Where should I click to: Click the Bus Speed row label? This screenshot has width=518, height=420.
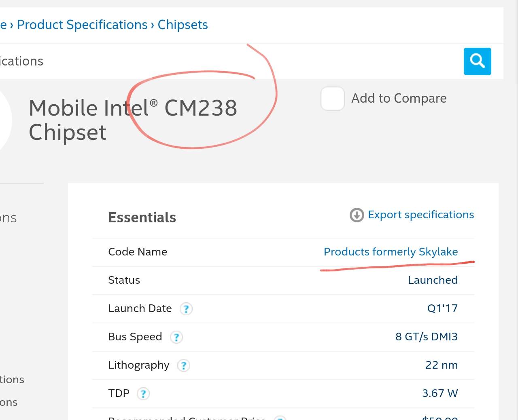[x=135, y=337]
